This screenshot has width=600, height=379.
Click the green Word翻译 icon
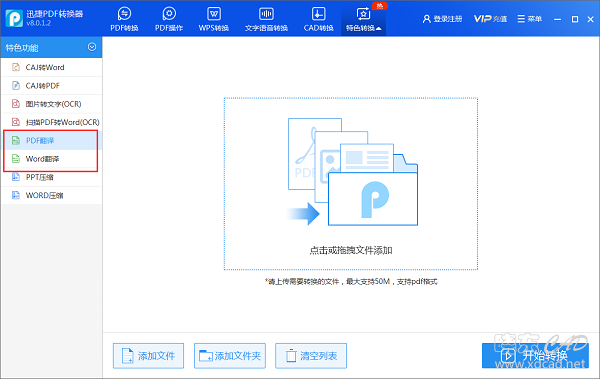point(16,159)
